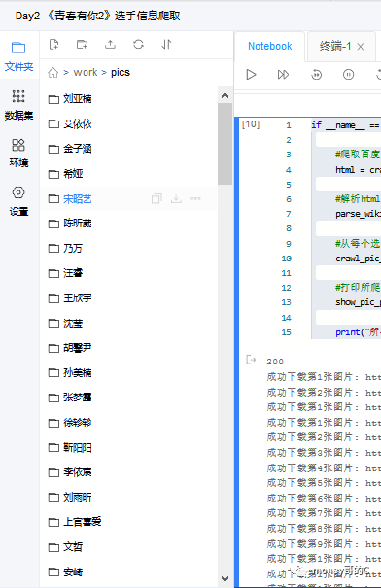Pause or interrupt the kernel

348,75
